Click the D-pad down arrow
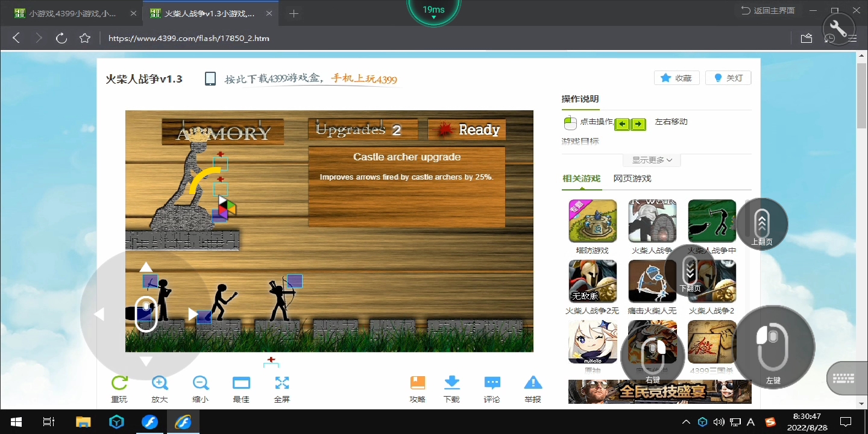This screenshot has height=434, width=868. (146, 361)
